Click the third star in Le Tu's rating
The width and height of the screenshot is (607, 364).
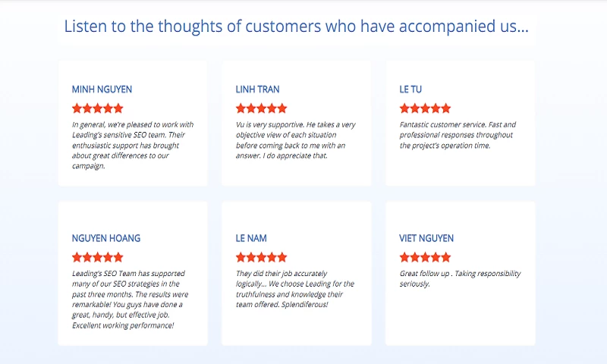[425, 108]
